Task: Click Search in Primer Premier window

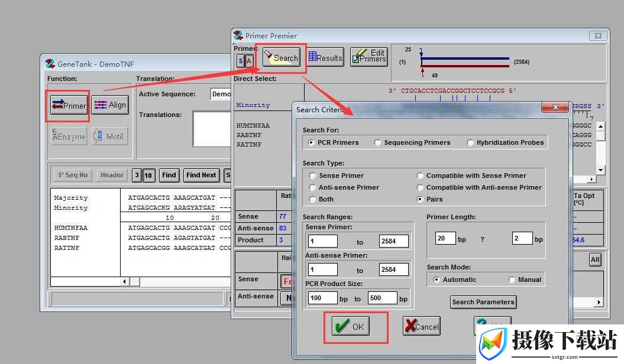Action: (x=281, y=58)
